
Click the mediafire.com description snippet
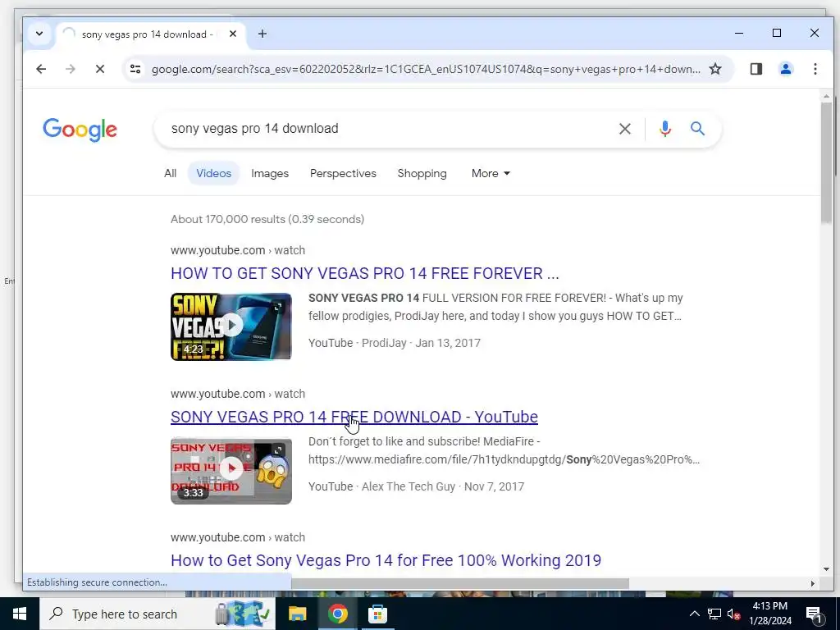[504, 450]
